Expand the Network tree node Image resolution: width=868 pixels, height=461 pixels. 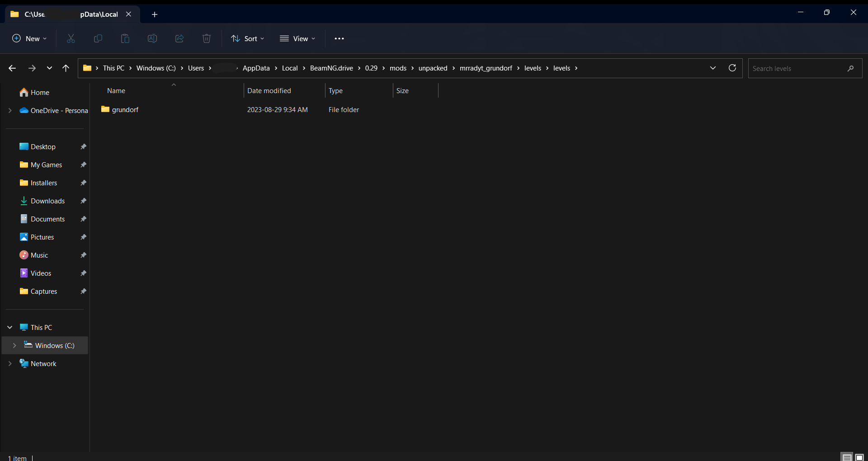click(10, 363)
